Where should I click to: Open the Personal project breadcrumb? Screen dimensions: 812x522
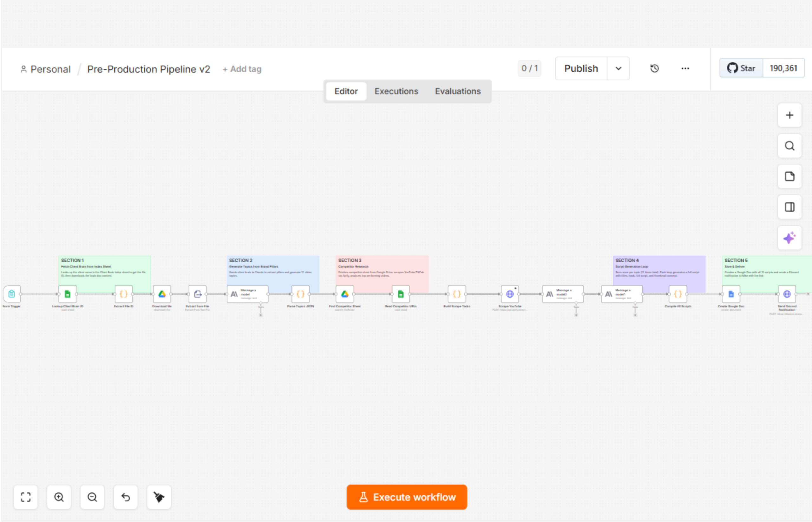(45, 69)
